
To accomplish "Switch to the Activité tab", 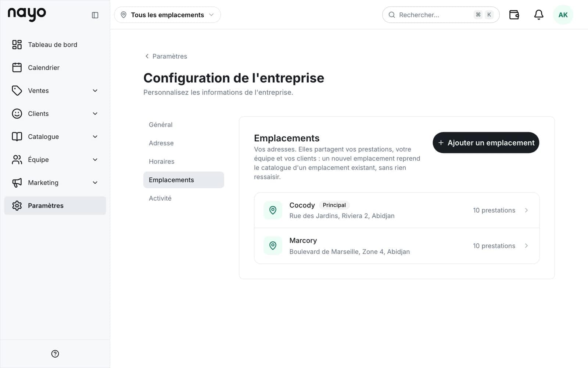I will click(x=183, y=198).
